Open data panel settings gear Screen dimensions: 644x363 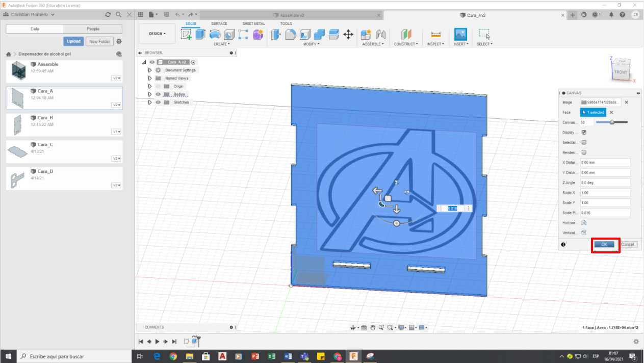(119, 41)
